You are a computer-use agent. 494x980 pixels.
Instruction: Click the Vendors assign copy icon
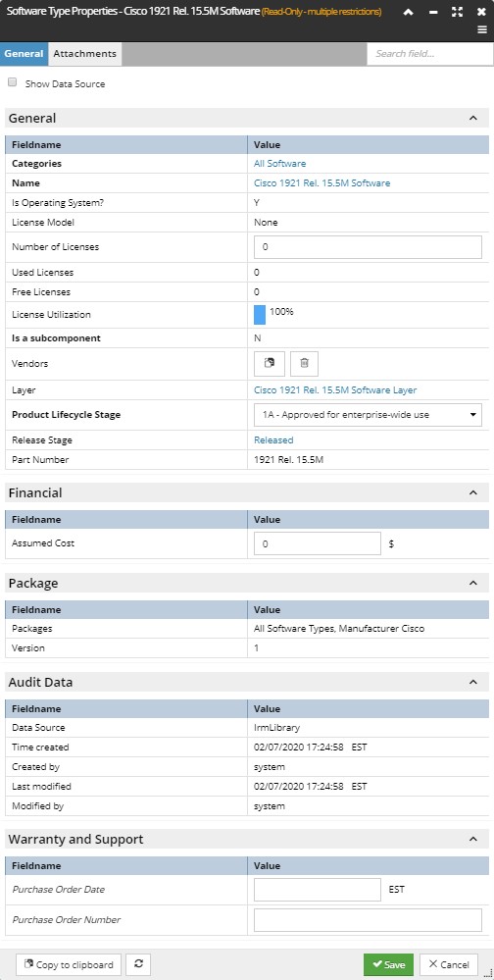pyautogui.click(x=270, y=363)
